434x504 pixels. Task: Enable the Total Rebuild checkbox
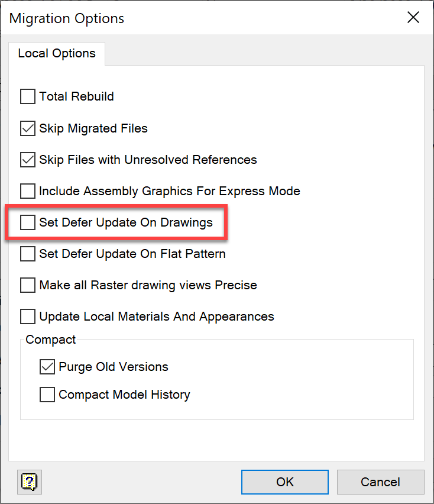point(28,96)
